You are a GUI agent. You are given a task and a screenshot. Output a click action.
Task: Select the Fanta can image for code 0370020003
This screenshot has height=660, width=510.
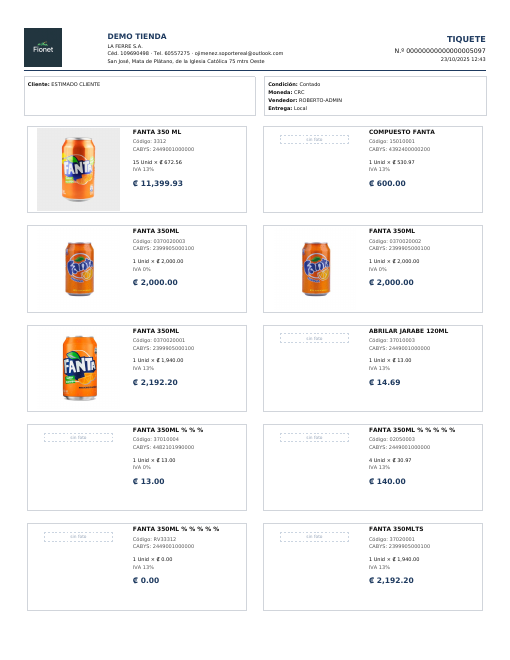point(79,269)
